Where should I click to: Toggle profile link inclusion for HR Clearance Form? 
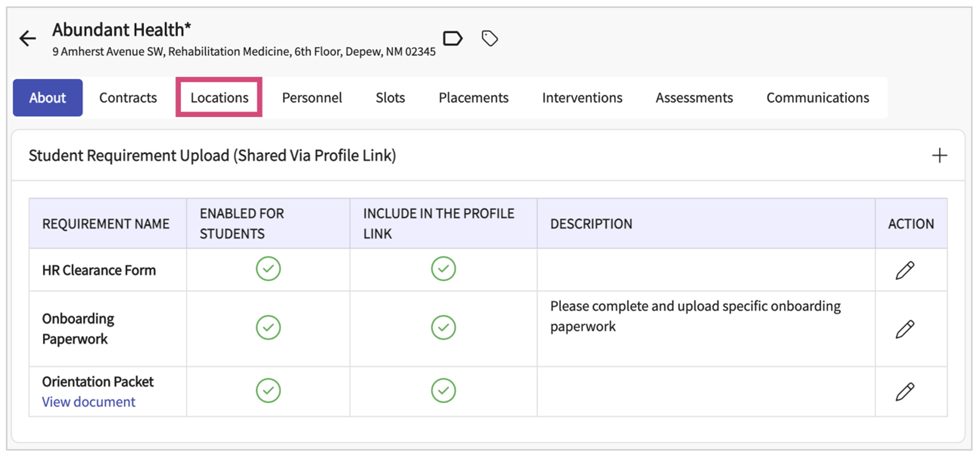[443, 269]
